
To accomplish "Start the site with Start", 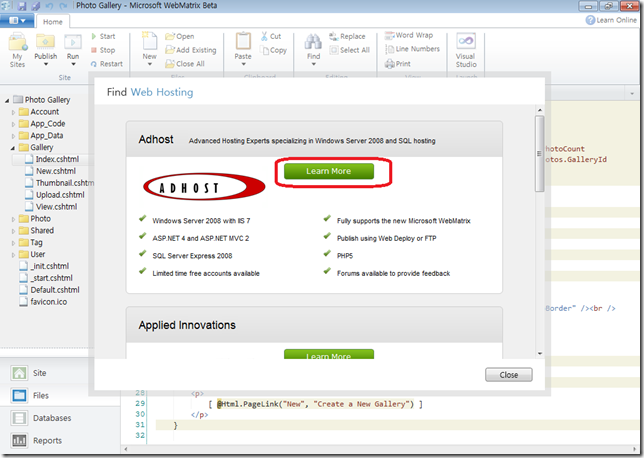I will click(x=104, y=36).
